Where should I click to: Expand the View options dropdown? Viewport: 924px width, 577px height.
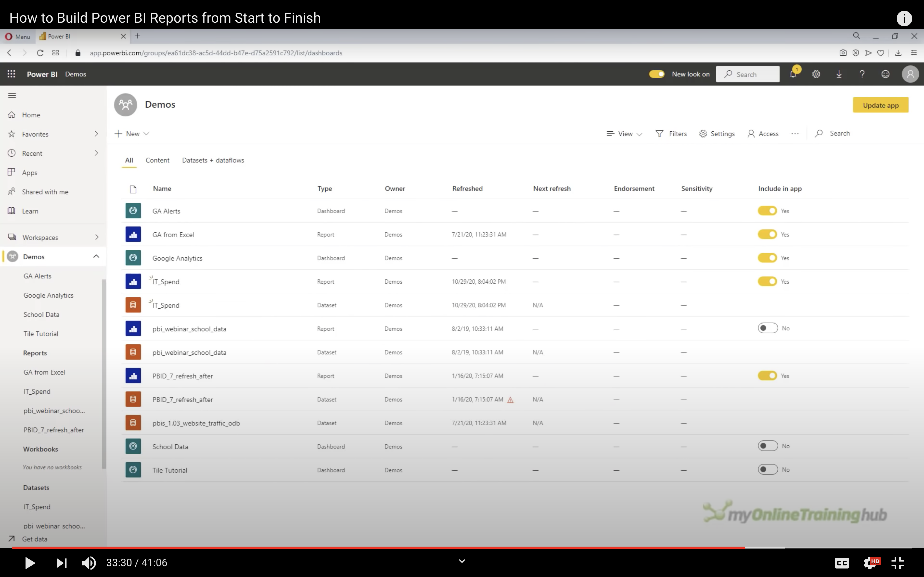tap(625, 134)
